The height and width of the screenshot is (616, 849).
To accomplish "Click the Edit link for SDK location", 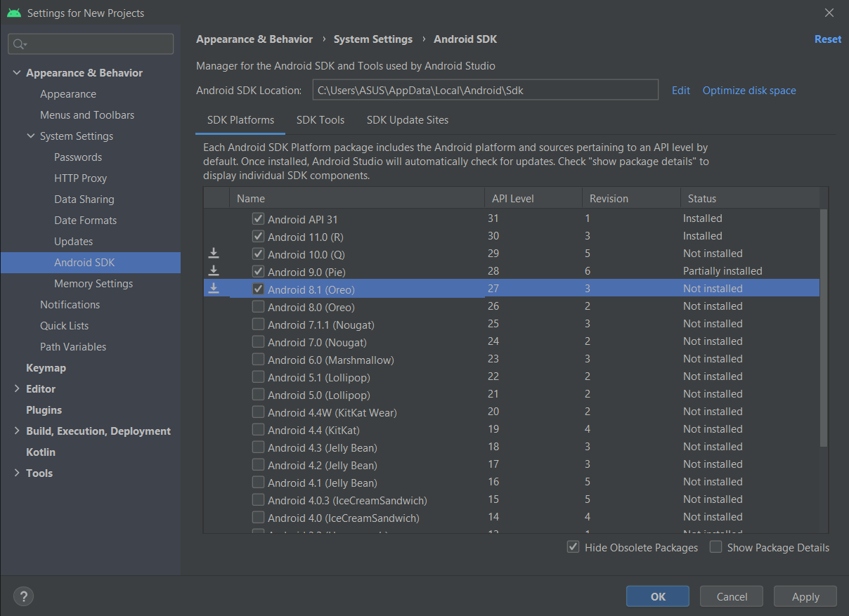I will click(681, 90).
